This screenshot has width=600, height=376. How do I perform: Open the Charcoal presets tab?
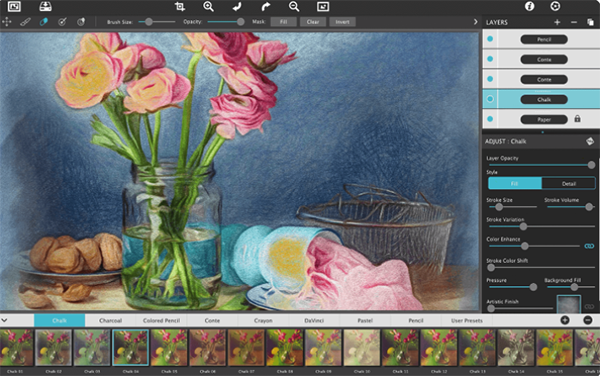click(x=110, y=321)
